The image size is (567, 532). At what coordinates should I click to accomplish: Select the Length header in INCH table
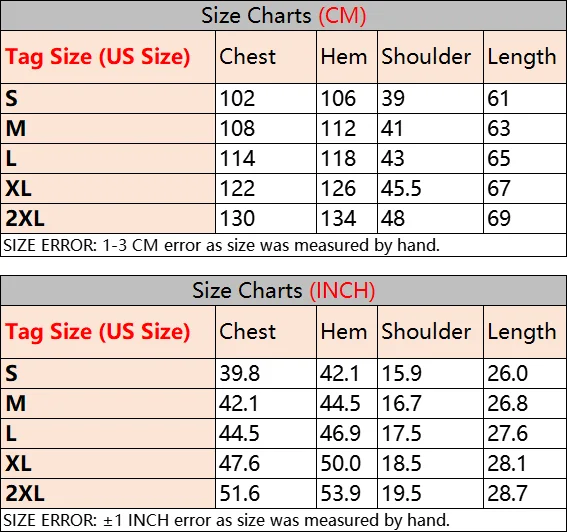[522, 332]
